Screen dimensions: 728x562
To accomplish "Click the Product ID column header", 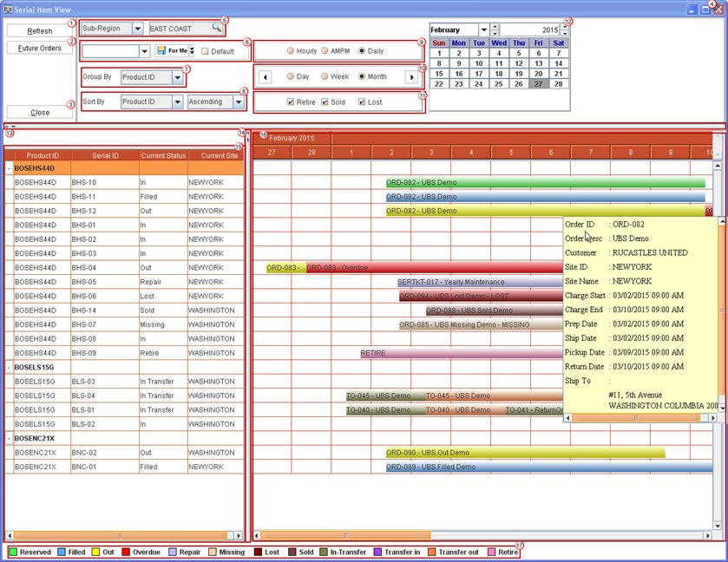I will coord(43,155).
